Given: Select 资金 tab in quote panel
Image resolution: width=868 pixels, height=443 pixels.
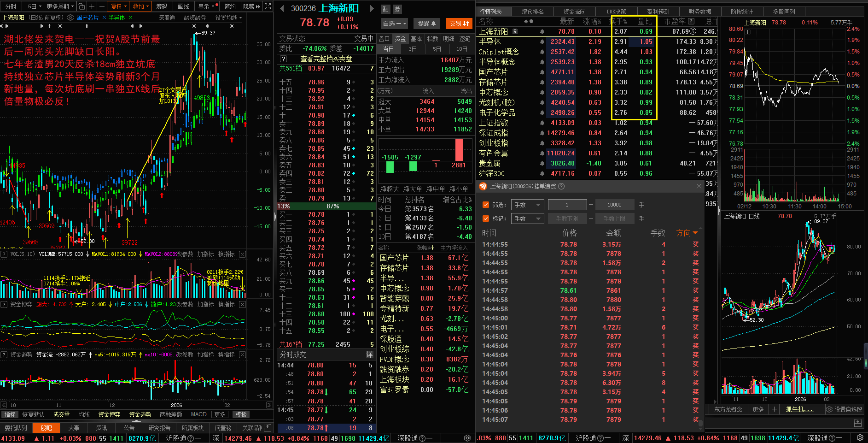Looking at the screenshot, I should pos(401,39).
